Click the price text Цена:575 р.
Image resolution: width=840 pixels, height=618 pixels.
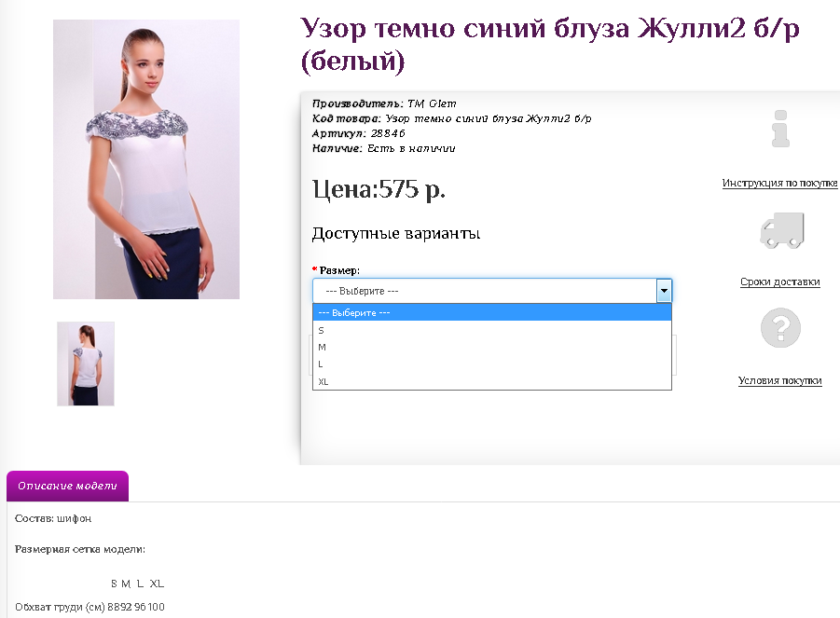379,189
